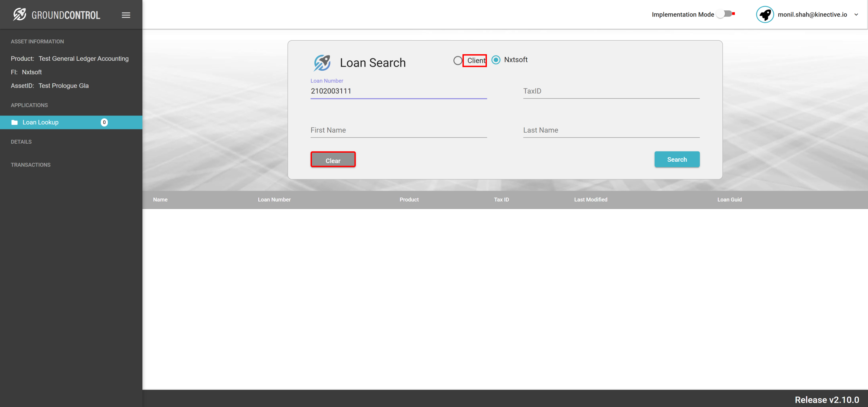Click into the TaxID field
This screenshot has height=407, width=868.
(x=611, y=91)
